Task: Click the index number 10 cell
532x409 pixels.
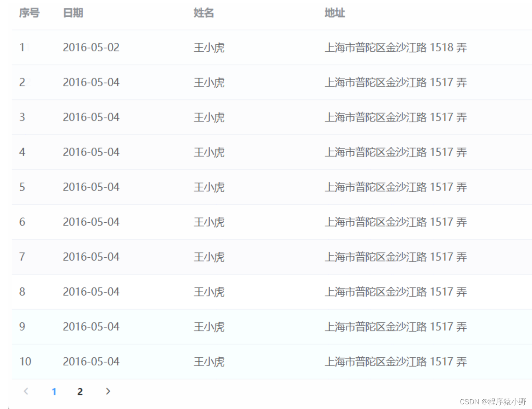Action: tap(25, 362)
